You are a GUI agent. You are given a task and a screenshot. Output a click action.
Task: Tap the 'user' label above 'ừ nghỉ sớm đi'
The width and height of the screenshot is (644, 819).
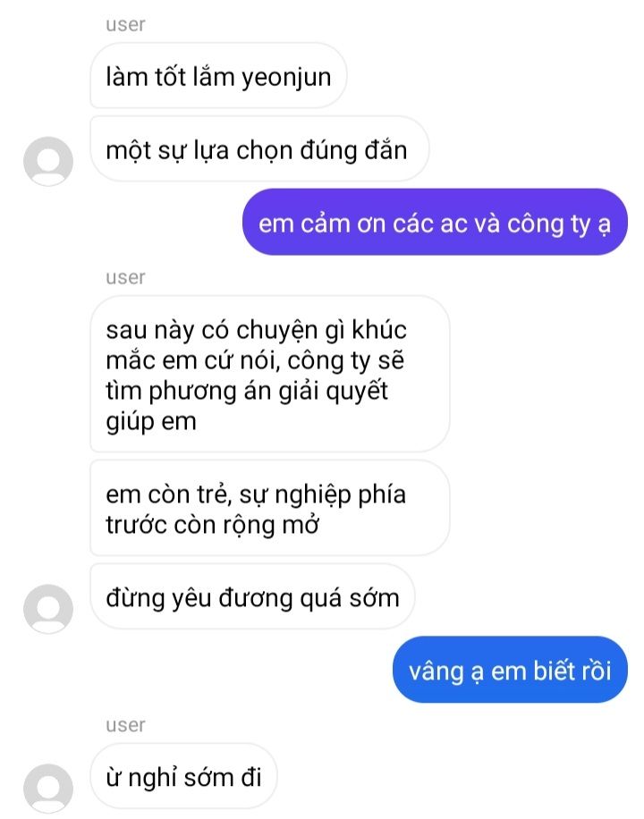click(125, 725)
